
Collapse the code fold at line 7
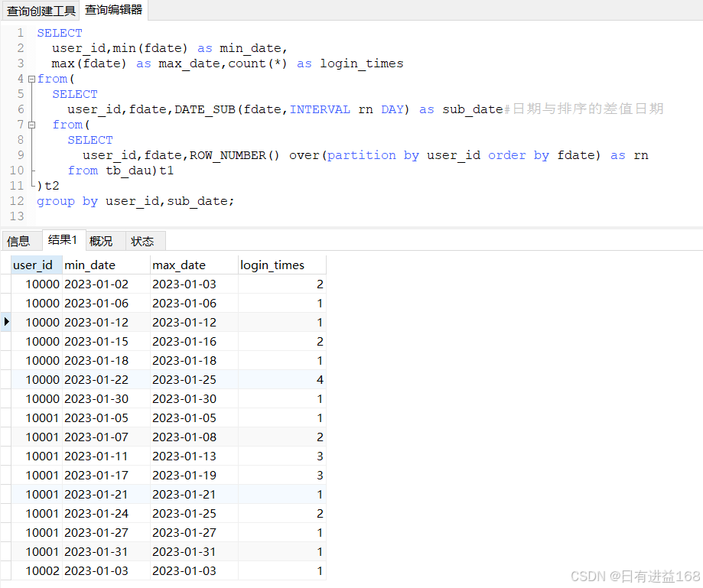pos(31,125)
